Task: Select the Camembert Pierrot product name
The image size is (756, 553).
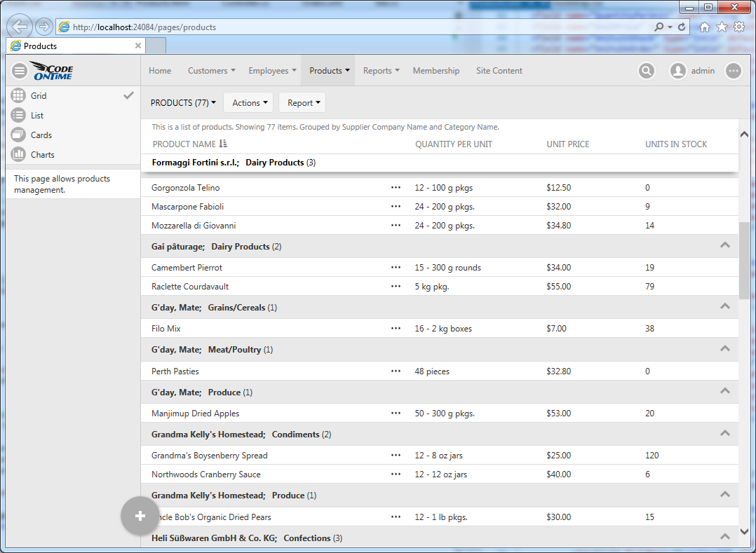Action: tap(187, 267)
